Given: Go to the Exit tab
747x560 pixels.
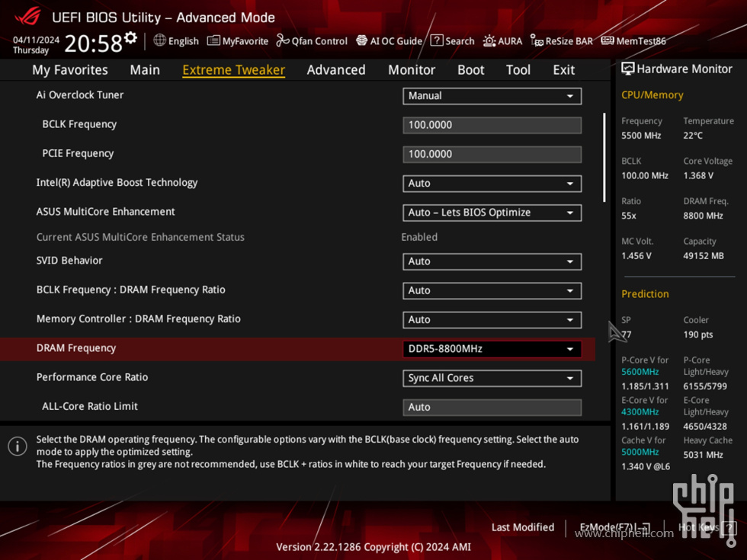Looking at the screenshot, I should (x=563, y=70).
